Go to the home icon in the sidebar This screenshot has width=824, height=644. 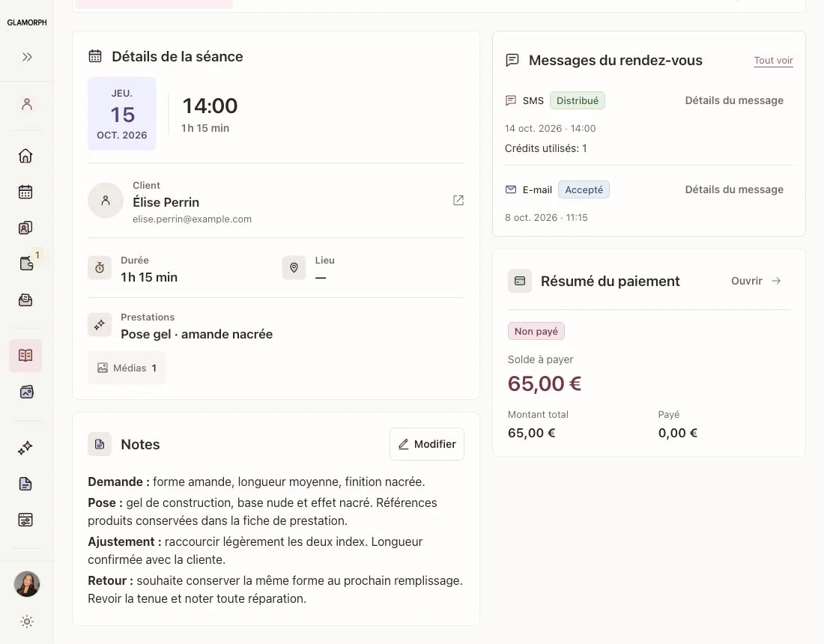pos(25,156)
